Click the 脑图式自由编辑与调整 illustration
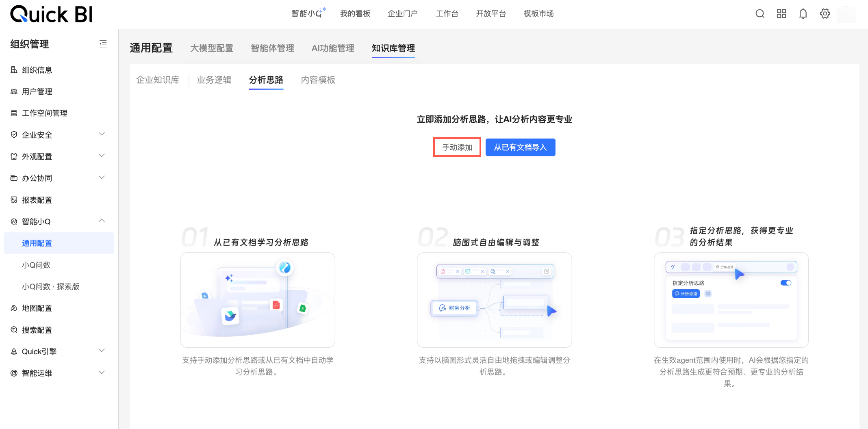 point(495,300)
